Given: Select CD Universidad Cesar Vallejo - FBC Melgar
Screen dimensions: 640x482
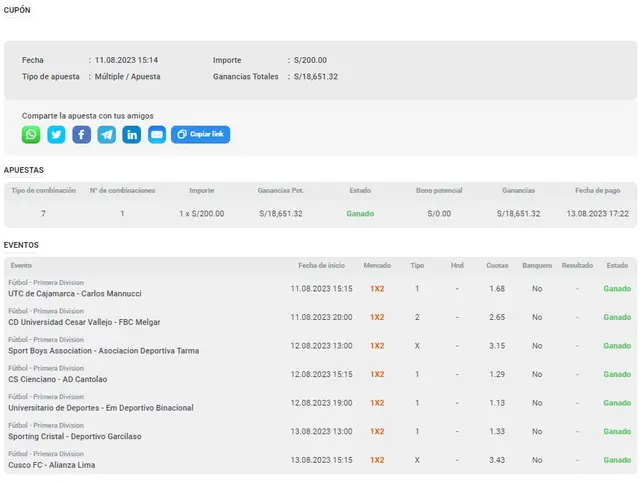Looking at the screenshot, I should [x=84, y=322].
